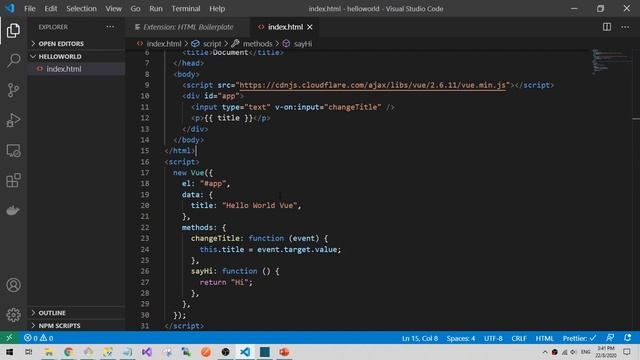
Task: Click the feedback icon in status bar
Action: [x=610, y=338]
